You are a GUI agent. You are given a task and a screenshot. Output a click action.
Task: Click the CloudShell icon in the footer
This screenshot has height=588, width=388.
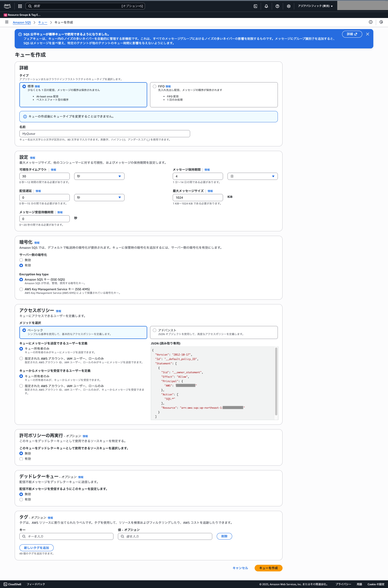coord(5,584)
